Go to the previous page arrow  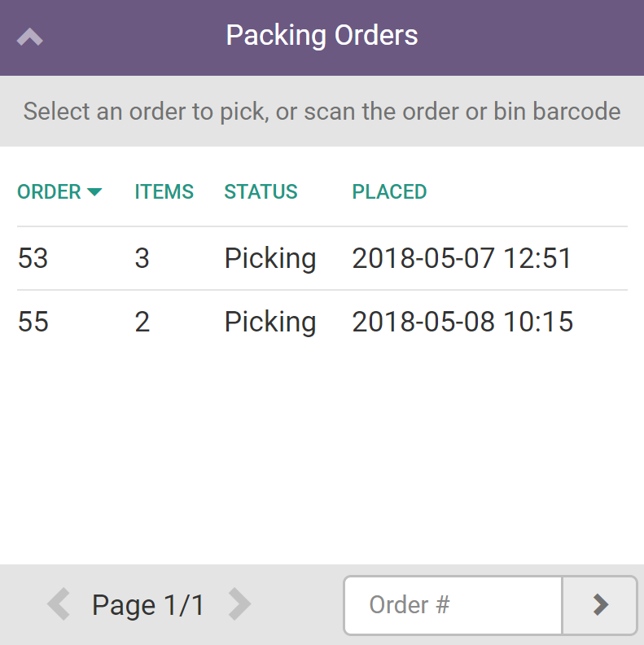[x=59, y=605]
